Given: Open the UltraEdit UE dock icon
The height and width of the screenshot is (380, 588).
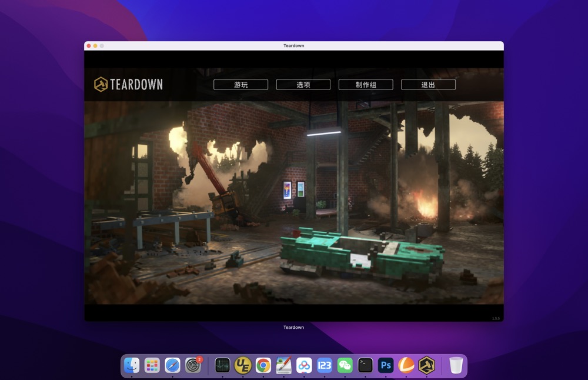Looking at the screenshot, I should [x=243, y=365].
